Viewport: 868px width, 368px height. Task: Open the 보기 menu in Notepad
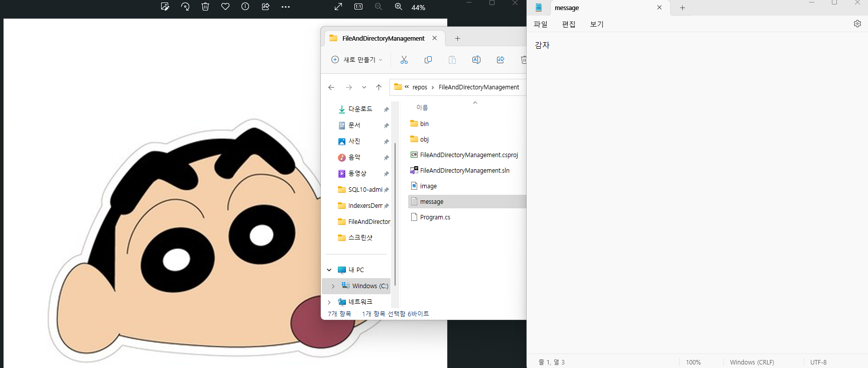(597, 24)
